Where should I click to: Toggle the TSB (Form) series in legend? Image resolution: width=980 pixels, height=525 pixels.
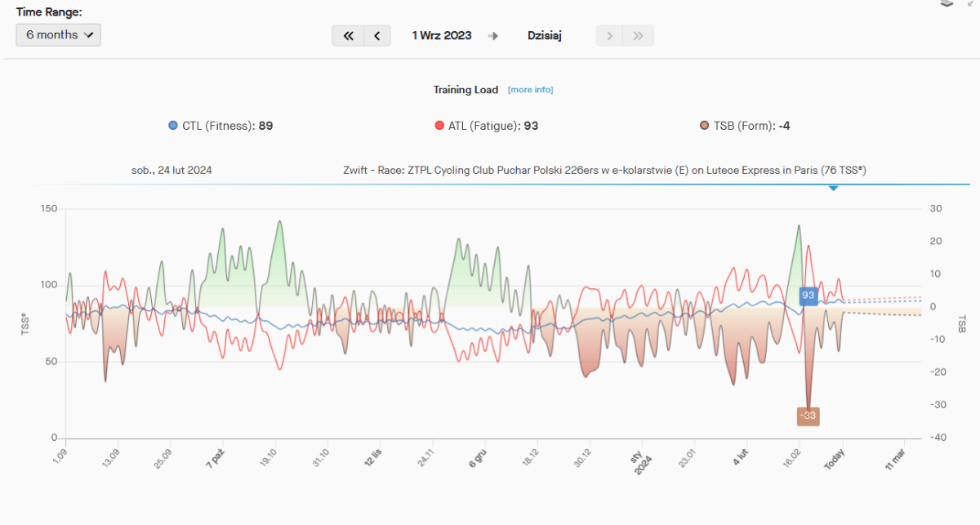point(744,126)
